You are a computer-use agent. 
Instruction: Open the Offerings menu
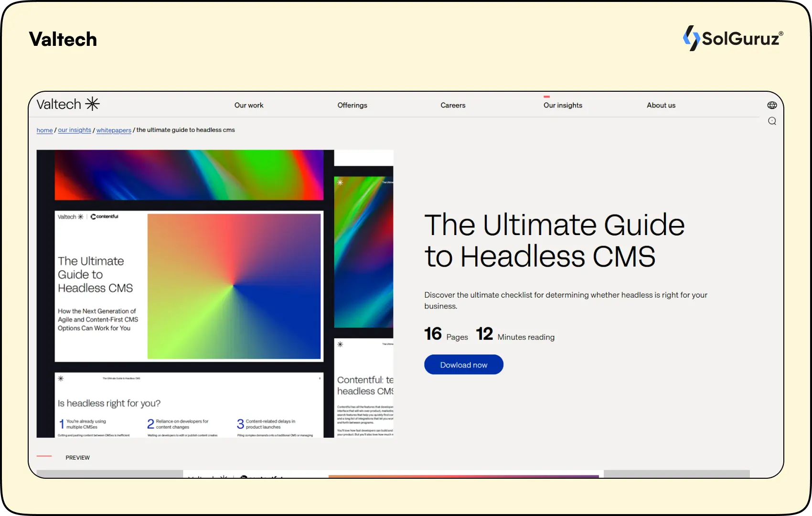[x=352, y=105]
